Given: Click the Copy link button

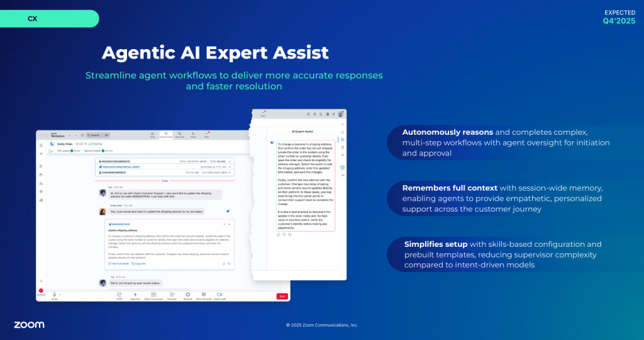Looking at the screenshot, I should click(x=139, y=264).
